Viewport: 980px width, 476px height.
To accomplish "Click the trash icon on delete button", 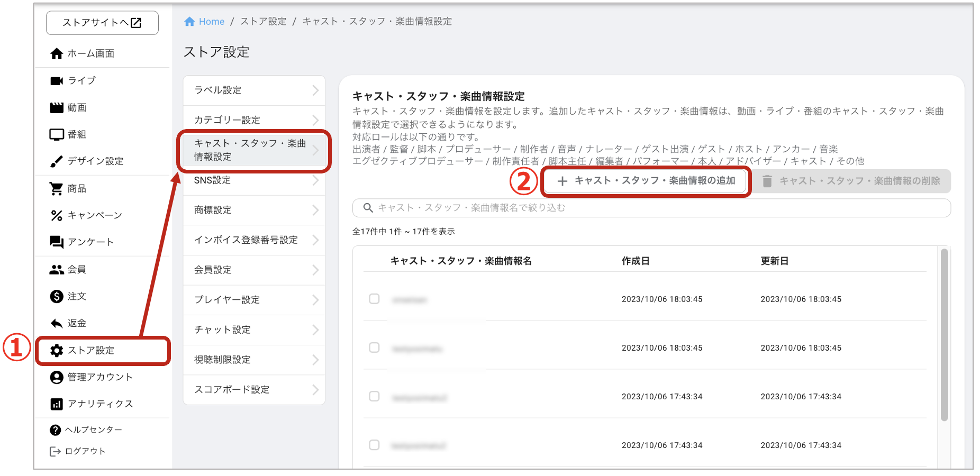I will click(767, 181).
